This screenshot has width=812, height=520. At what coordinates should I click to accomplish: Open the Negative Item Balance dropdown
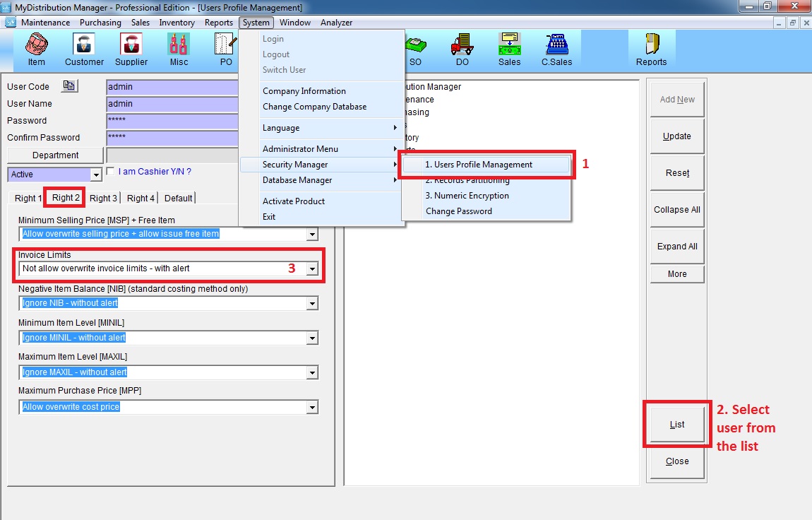(311, 303)
